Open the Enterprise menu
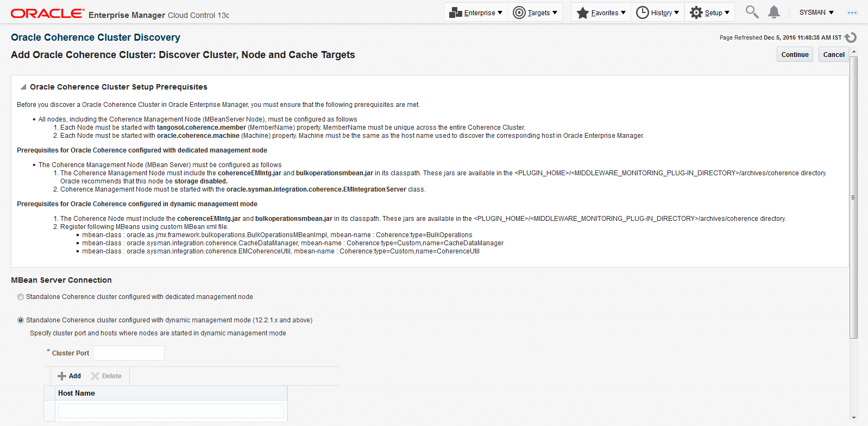Image resolution: width=868 pixels, height=426 pixels. [476, 12]
